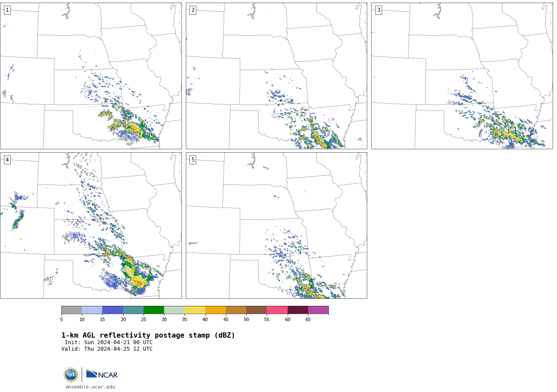
Task: Click the colorbar tick label 20
Action: click(123, 319)
